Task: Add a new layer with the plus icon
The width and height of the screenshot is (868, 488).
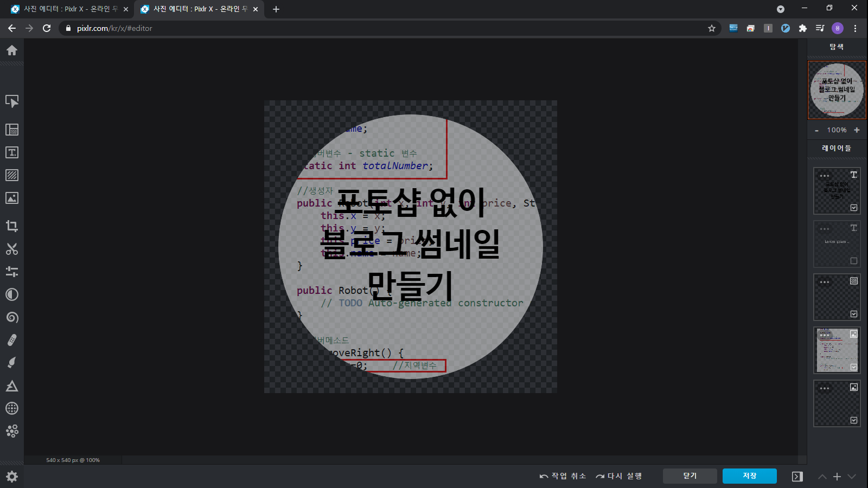Action: (837, 477)
